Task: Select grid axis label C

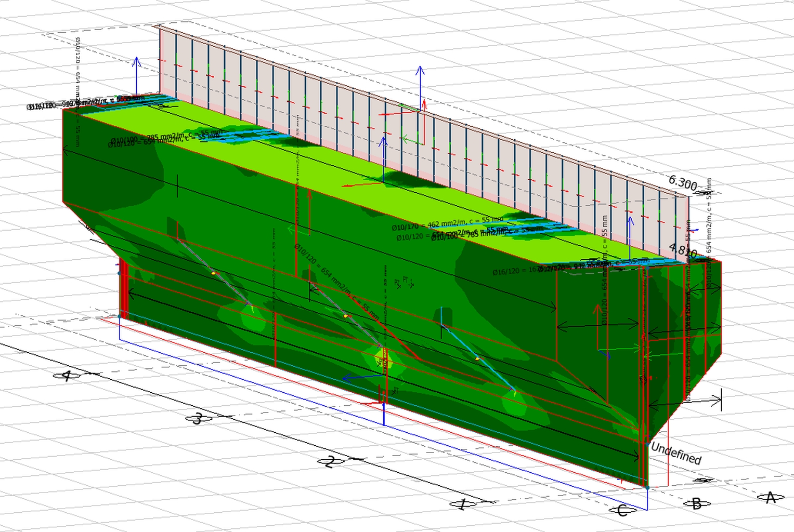Action: click(622, 511)
